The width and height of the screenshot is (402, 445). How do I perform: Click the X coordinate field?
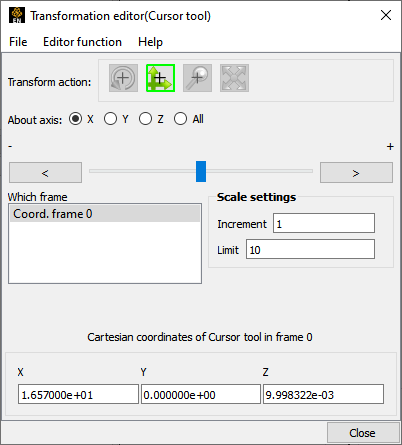click(x=78, y=394)
